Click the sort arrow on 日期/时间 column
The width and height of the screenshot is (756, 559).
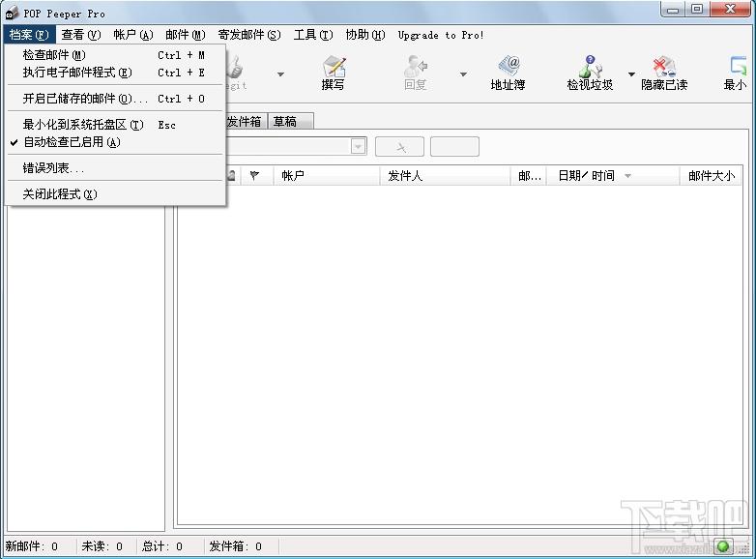(627, 176)
